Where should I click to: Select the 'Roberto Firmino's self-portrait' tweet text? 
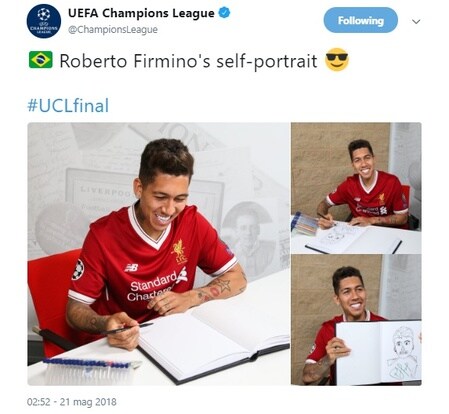(188, 61)
